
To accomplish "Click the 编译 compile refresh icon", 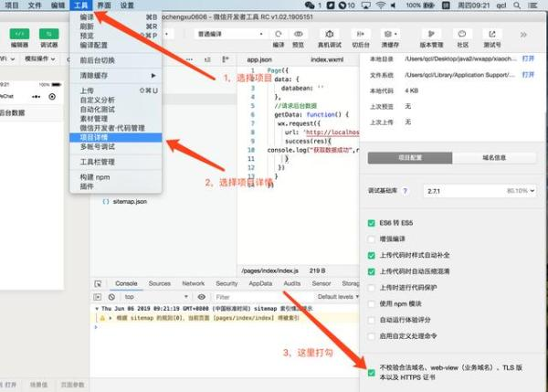I will [279, 34].
